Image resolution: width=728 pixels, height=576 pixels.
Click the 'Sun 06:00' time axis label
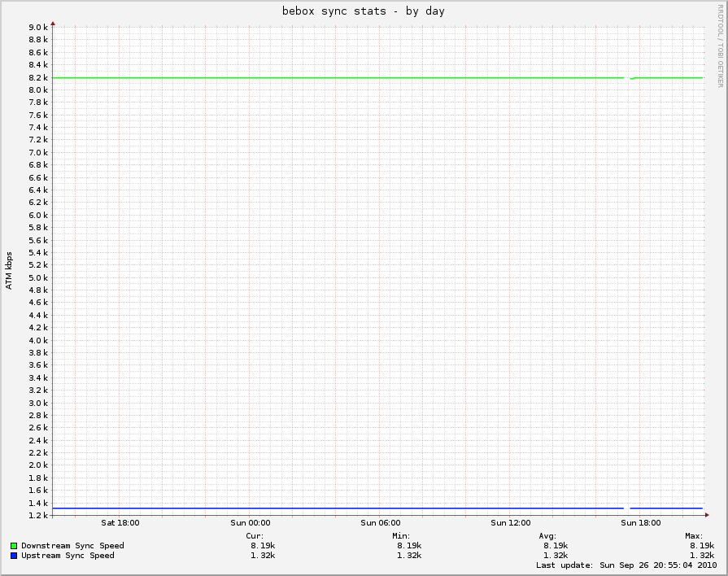[380, 523]
